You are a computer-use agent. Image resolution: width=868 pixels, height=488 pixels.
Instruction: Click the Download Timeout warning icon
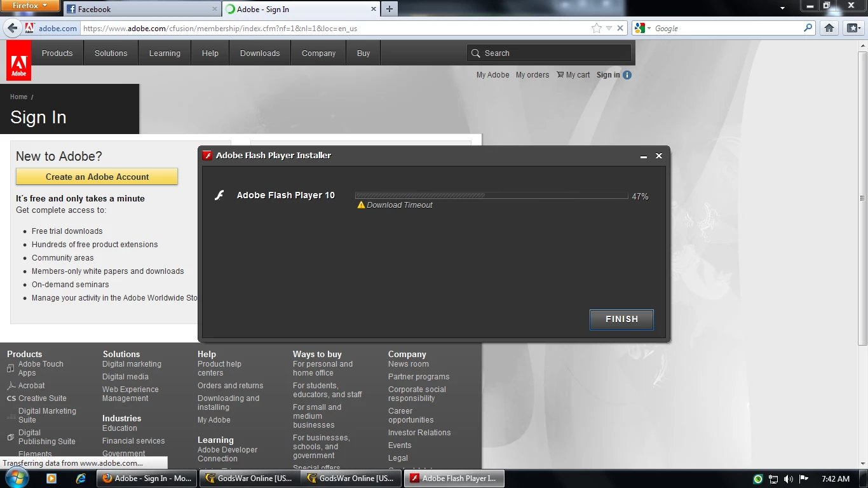pyautogui.click(x=361, y=205)
